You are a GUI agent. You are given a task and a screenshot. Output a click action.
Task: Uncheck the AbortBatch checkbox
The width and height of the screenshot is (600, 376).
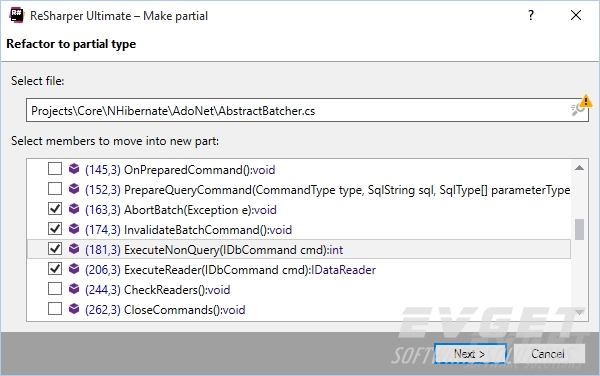[55, 208]
